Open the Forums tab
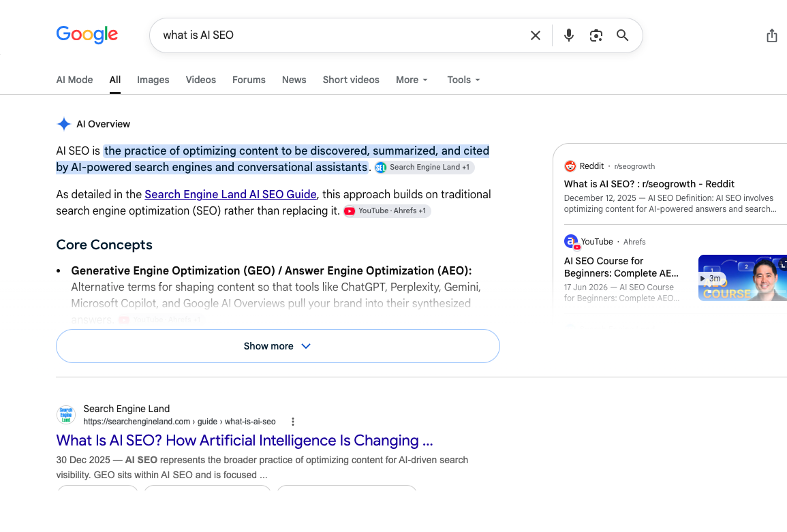The width and height of the screenshot is (787, 532). 249,80
